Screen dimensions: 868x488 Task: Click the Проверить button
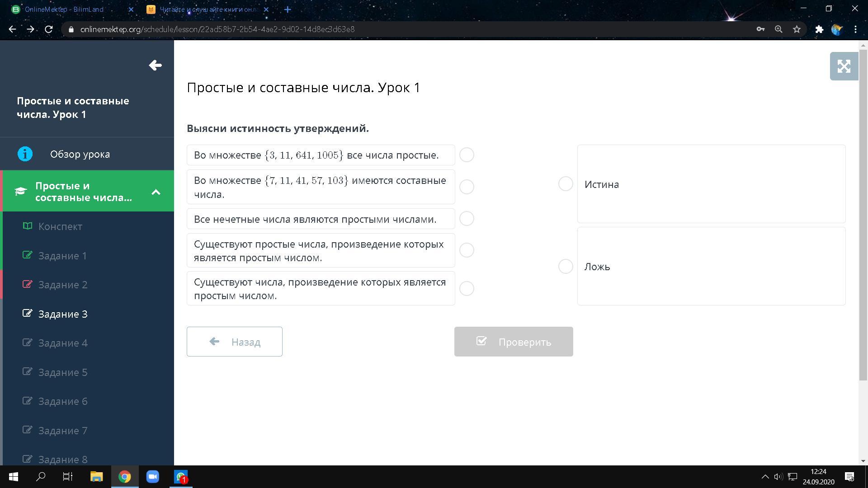(514, 342)
